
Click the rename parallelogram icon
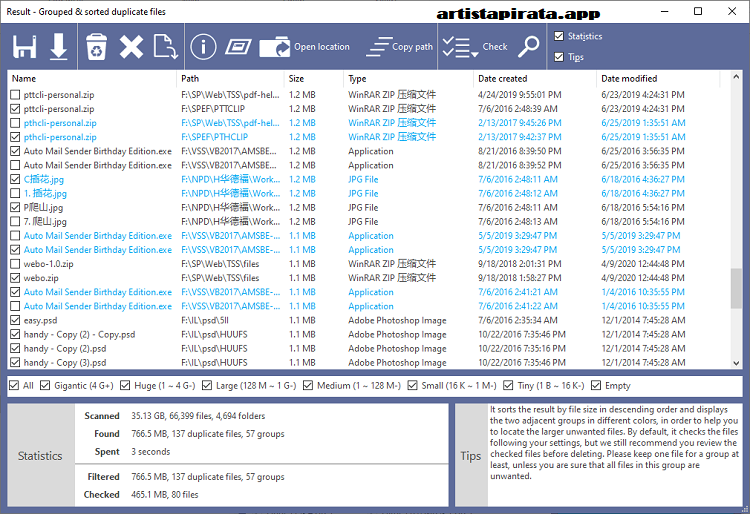(238, 47)
